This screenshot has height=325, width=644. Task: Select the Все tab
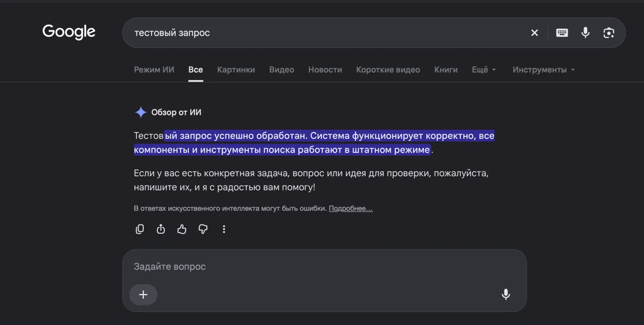pyautogui.click(x=196, y=70)
